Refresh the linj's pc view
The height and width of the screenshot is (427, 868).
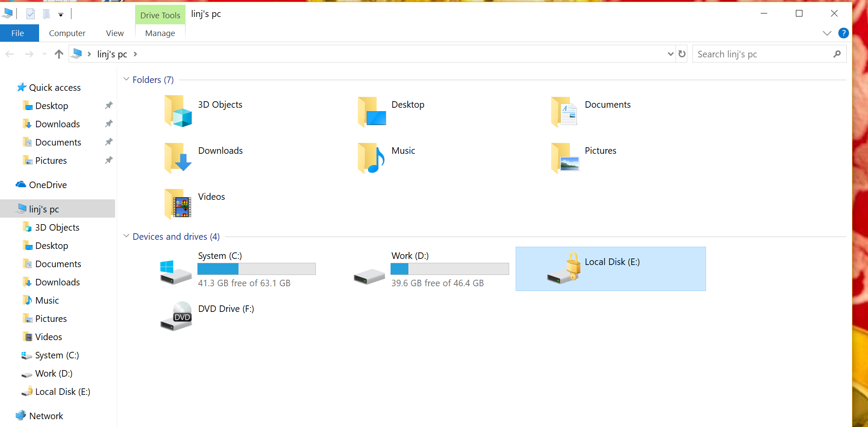pyautogui.click(x=682, y=54)
